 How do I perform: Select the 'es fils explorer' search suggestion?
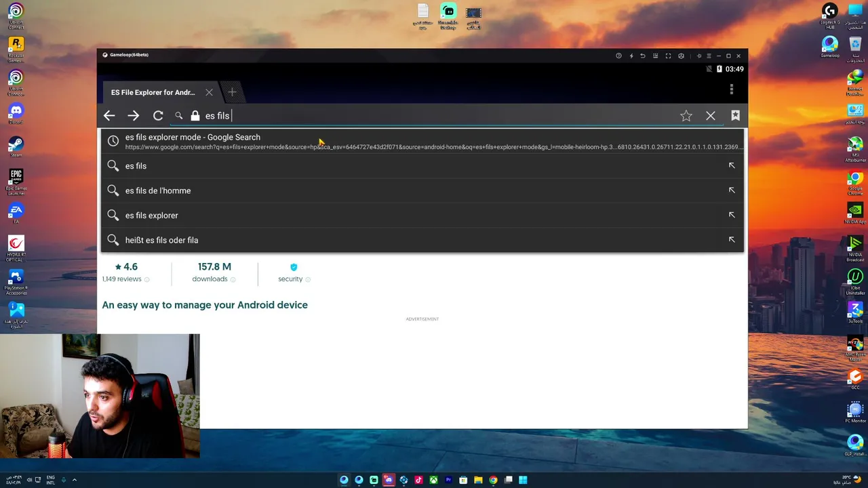(422, 216)
